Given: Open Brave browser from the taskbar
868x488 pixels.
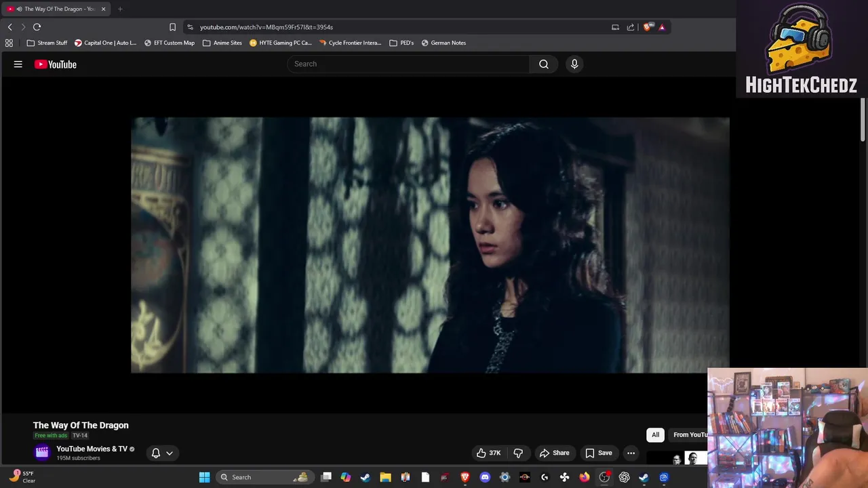Looking at the screenshot, I should tap(465, 477).
